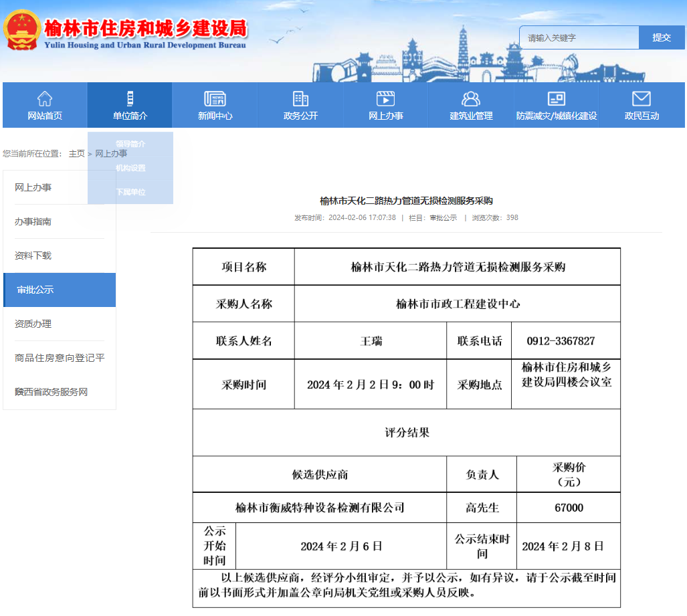The image size is (687, 616).
Task: Click the envelope icon for 政民互动
Action: (x=642, y=98)
